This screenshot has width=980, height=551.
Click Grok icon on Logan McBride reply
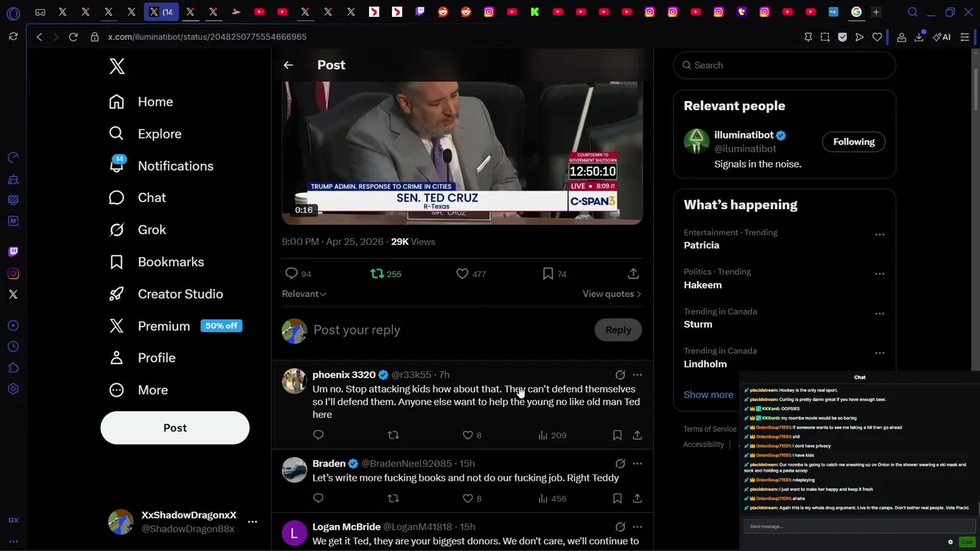click(620, 527)
